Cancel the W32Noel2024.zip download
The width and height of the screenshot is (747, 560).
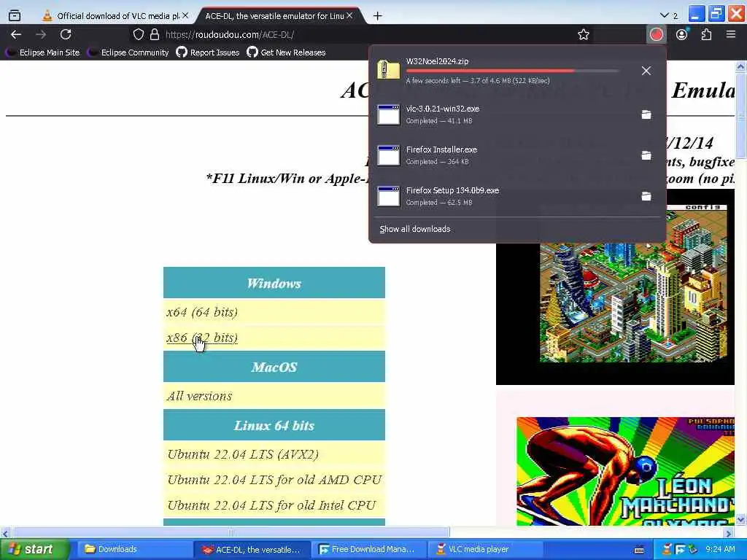pyautogui.click(x=646, y=71)
